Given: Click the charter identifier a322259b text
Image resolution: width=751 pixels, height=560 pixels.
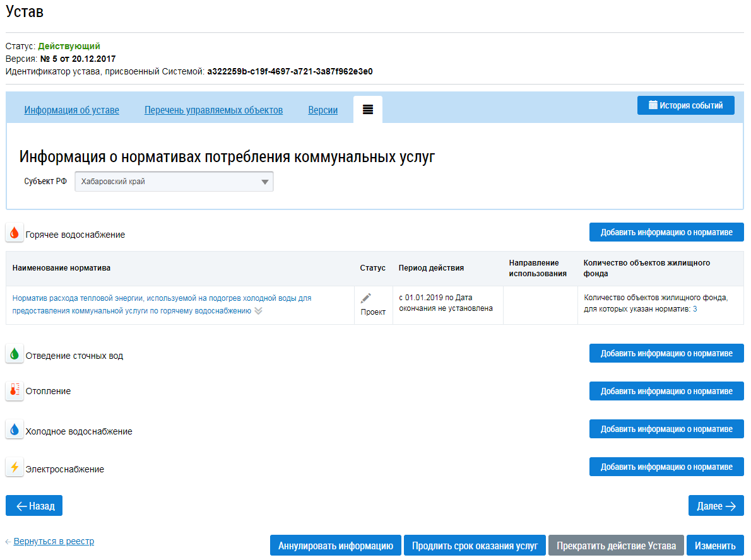Looking at the screenshot, I should click(290, 71).
